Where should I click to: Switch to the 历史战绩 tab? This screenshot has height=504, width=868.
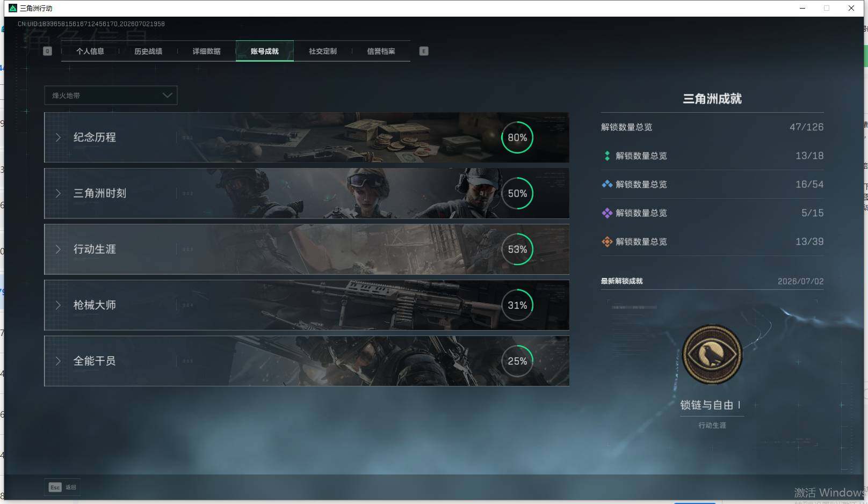click(x=148, y=51)
